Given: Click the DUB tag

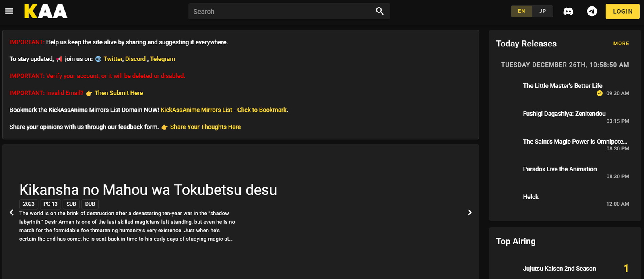Looking at the screenshot, I should [90, 204].
